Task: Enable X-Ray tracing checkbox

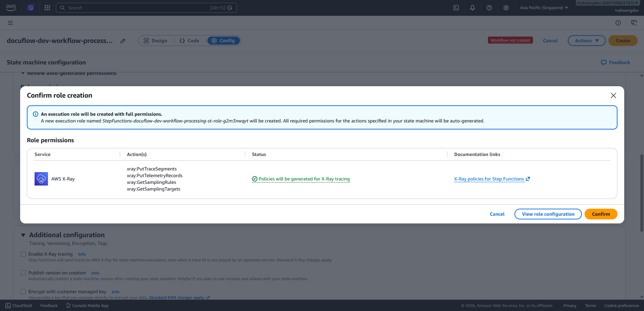Action: click(x=23, y=254)
